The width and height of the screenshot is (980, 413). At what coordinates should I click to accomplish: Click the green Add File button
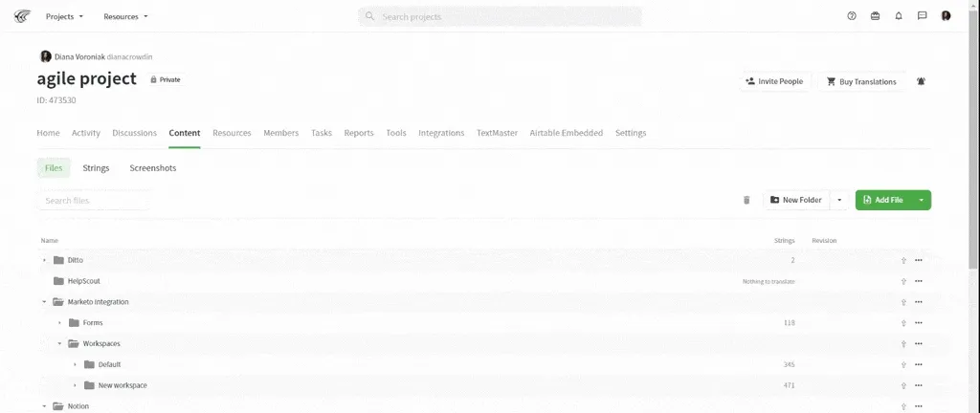(x=883, y=200)
